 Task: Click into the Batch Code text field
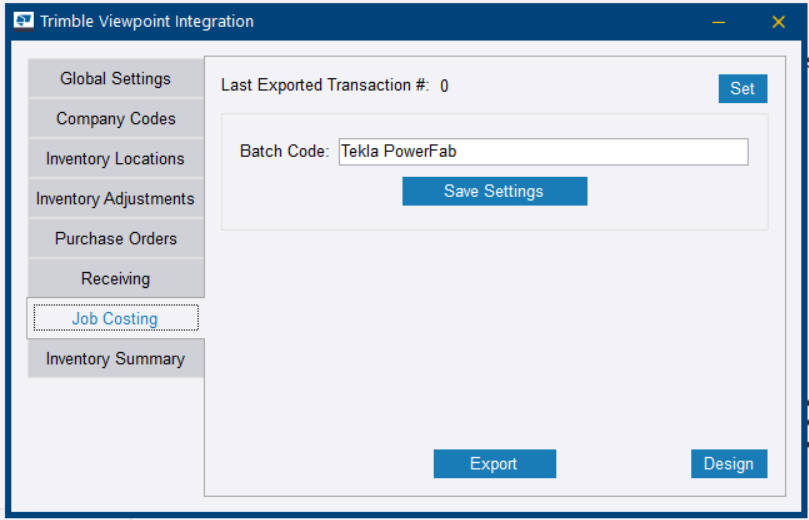543,152
